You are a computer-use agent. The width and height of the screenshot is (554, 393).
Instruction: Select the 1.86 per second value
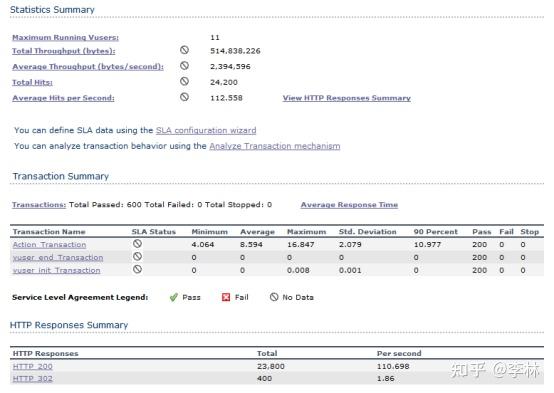coord(385,379)
